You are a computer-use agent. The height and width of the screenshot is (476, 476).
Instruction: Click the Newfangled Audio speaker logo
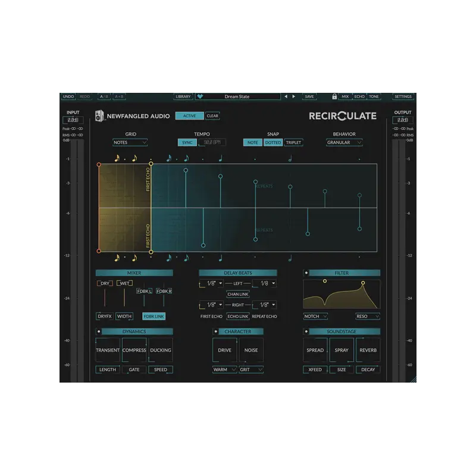(99, 116)
